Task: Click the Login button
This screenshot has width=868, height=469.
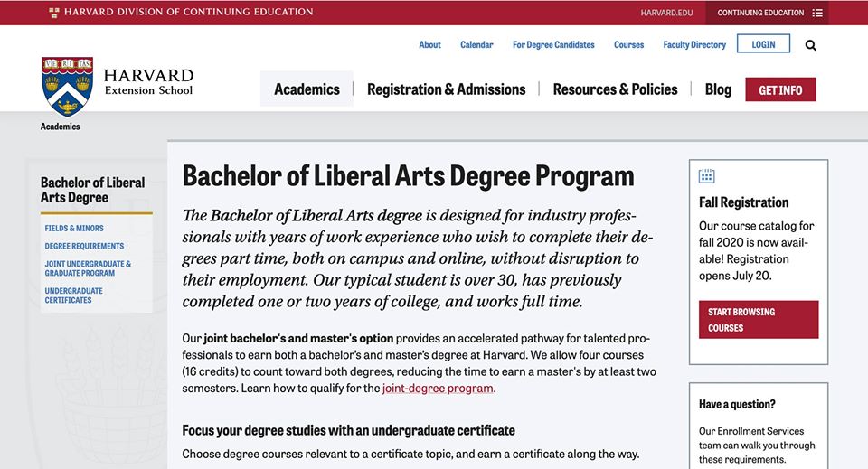Action: (x=763, y=44)
